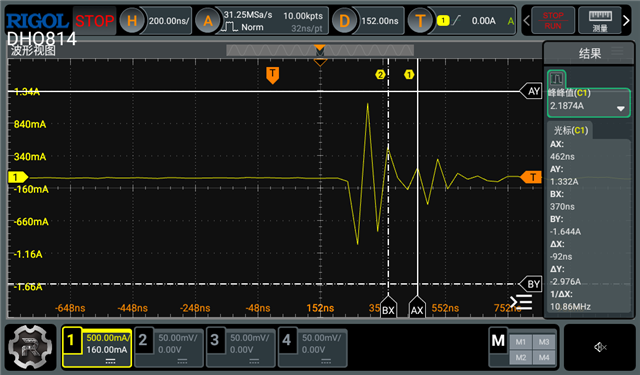Click the orange trigger position T marker
This screenshot has width=640, height=375.
point(273,75)
